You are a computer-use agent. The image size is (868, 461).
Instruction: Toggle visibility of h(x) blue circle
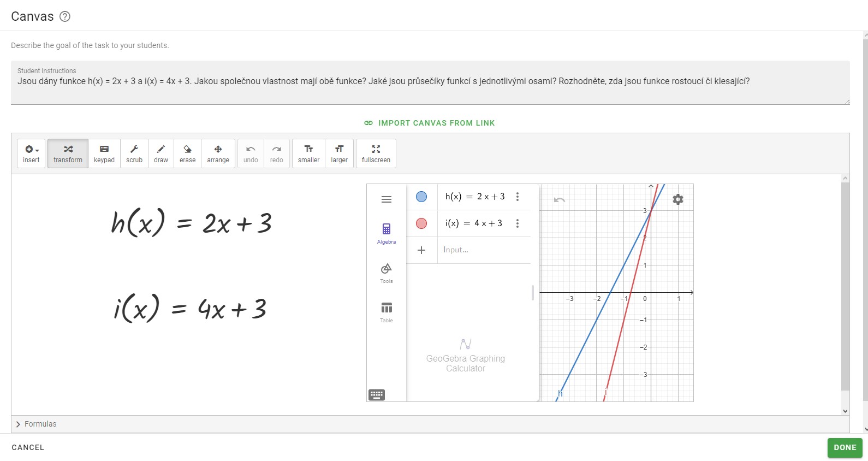tap(421, 197)
